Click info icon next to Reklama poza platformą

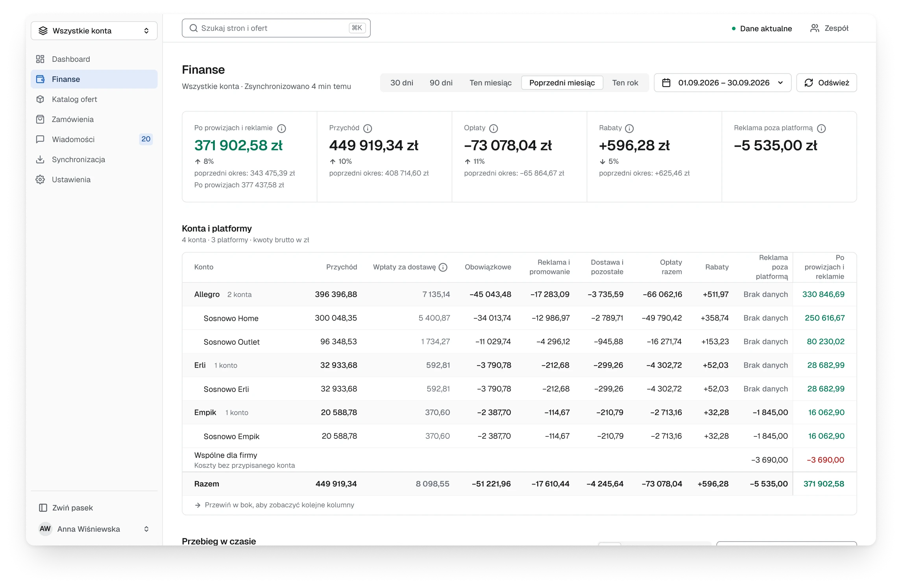[821, 128]
